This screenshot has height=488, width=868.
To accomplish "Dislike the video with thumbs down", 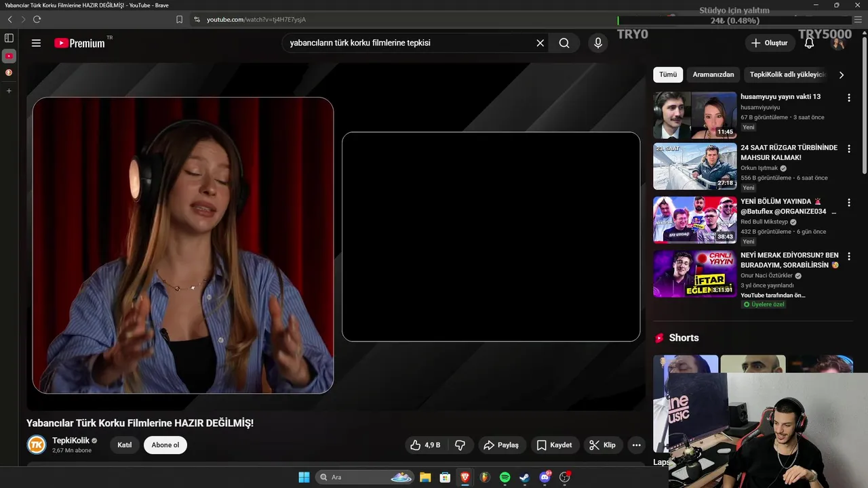I will click(460, 445).
